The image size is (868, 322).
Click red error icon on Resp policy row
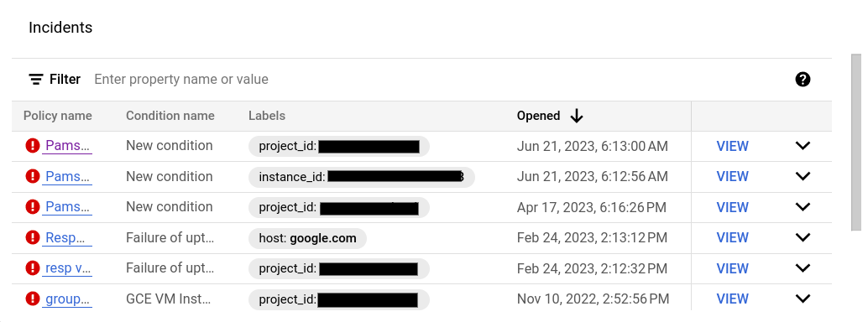(x=33, y=237)
